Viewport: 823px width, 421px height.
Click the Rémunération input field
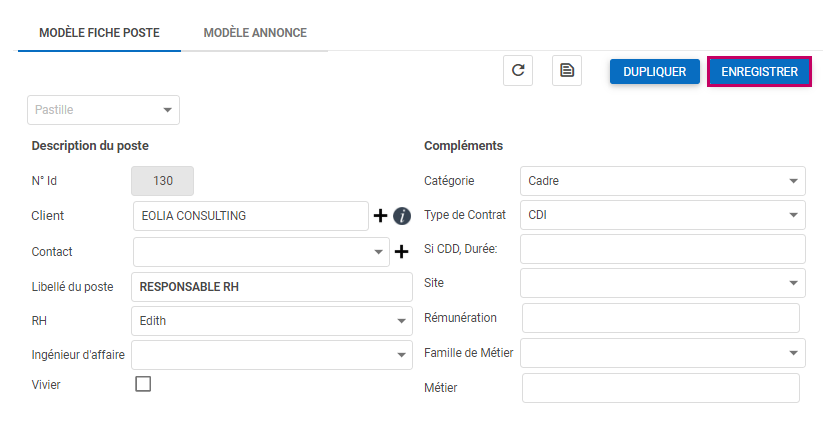660,318
